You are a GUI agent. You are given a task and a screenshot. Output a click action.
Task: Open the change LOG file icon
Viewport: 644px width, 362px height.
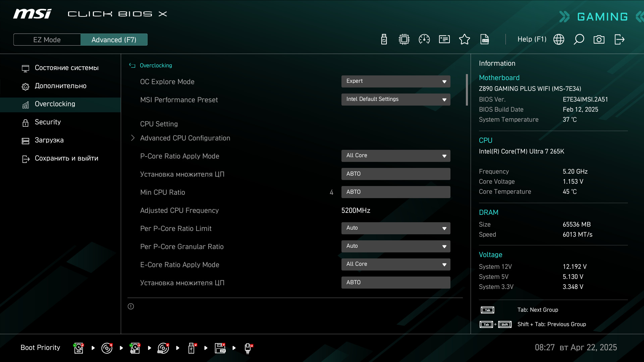[485, 40]
